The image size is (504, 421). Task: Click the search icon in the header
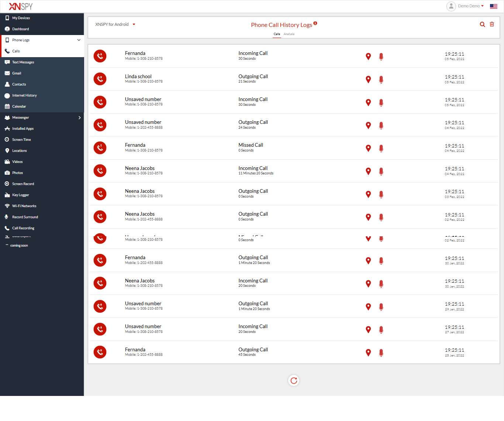pos(482,24)
